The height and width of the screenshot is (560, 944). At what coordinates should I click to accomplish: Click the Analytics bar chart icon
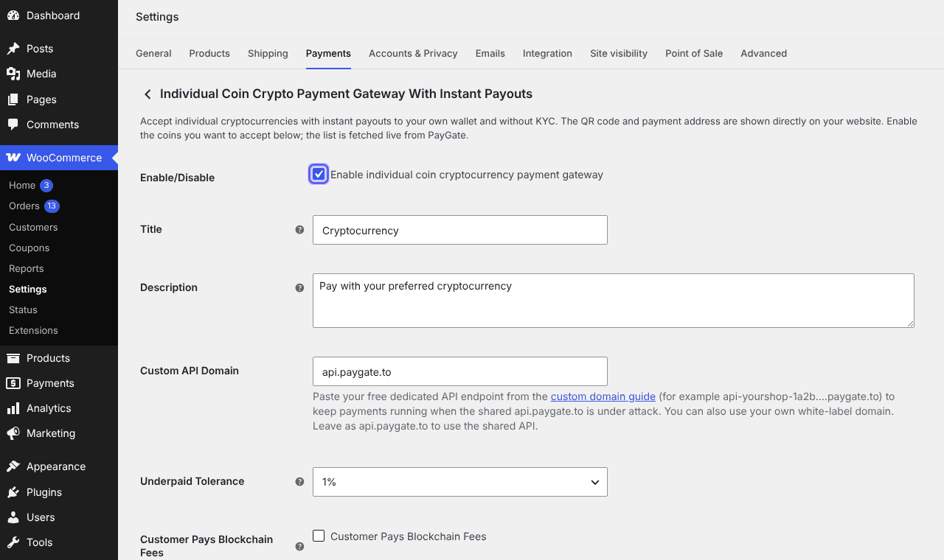[13, 408]
